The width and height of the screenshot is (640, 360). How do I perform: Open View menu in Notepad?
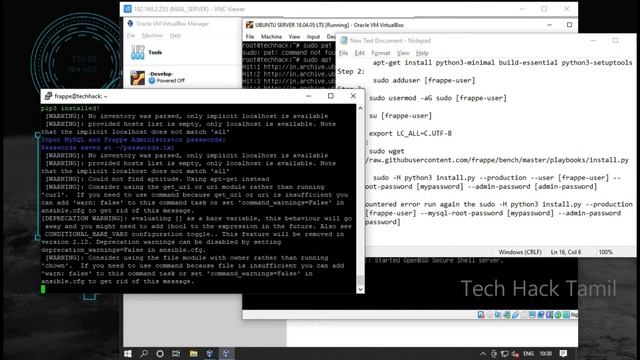pos(403,53)
